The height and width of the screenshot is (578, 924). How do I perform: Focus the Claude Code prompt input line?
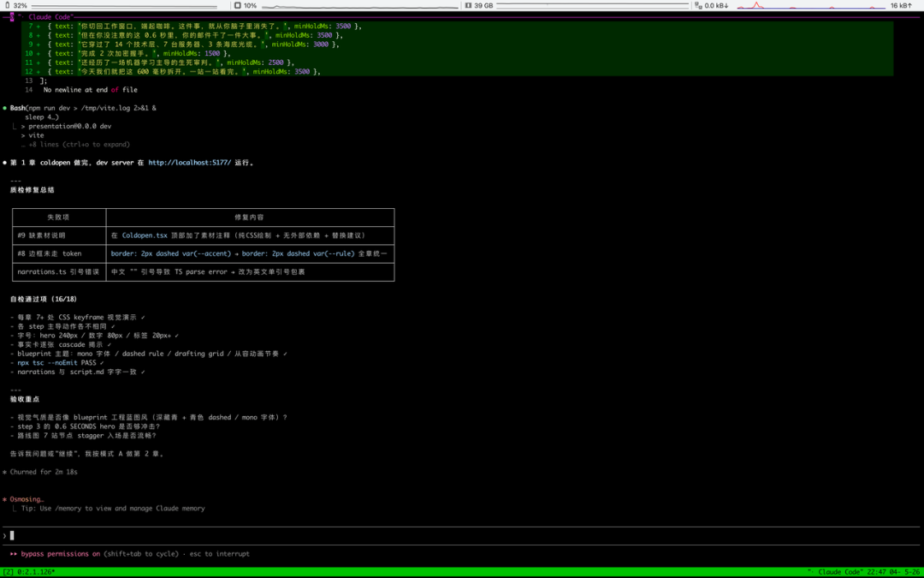click(462, 535)
